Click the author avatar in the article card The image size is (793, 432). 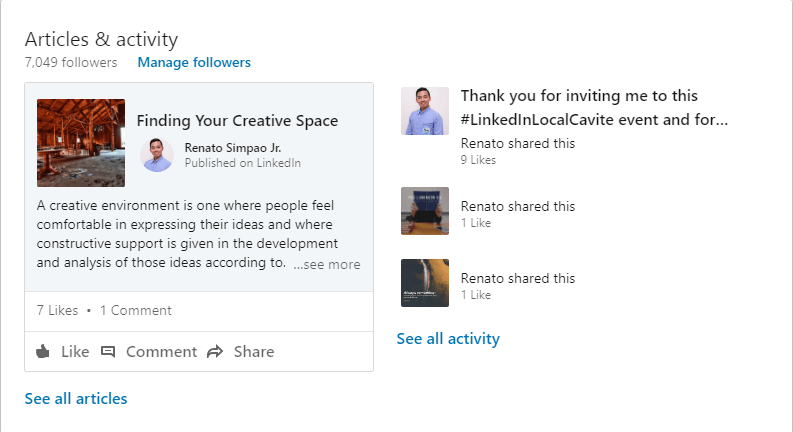(157, 155)
